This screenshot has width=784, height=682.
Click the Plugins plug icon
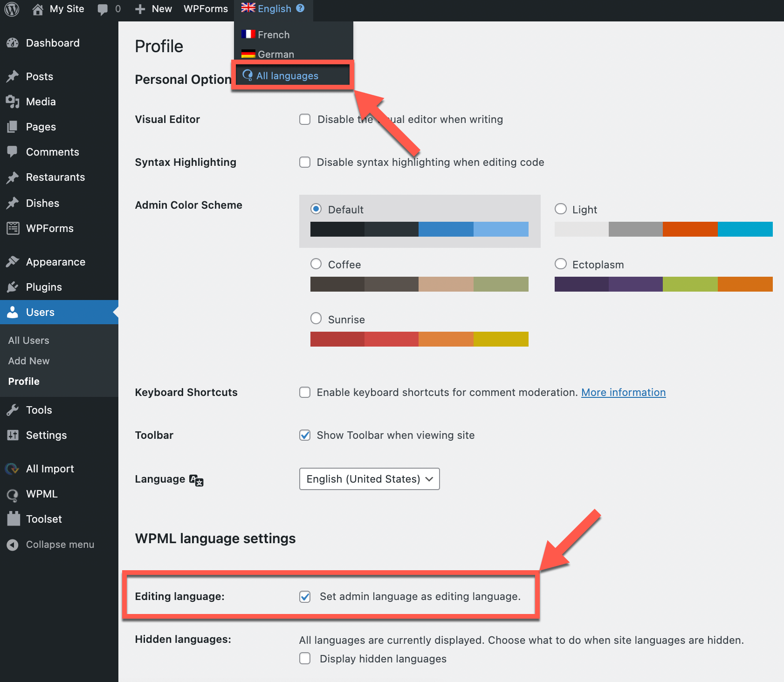[x=13, y=287]
